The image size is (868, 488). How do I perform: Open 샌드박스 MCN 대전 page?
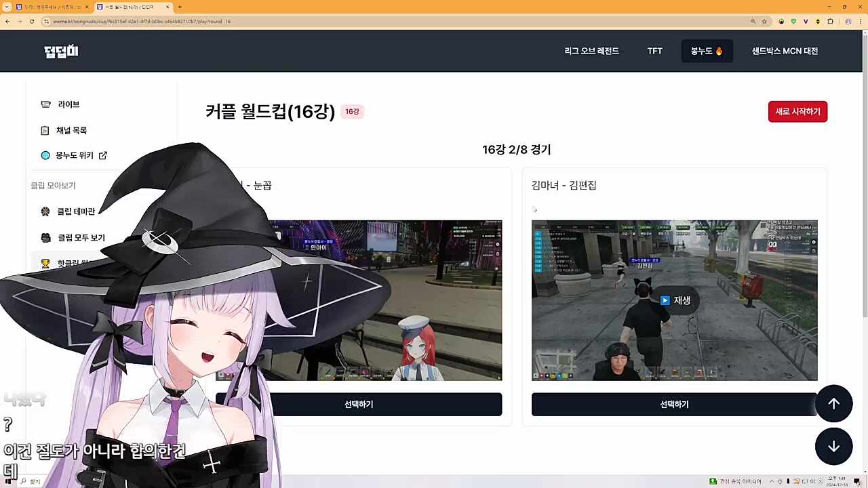click(785, 51)
